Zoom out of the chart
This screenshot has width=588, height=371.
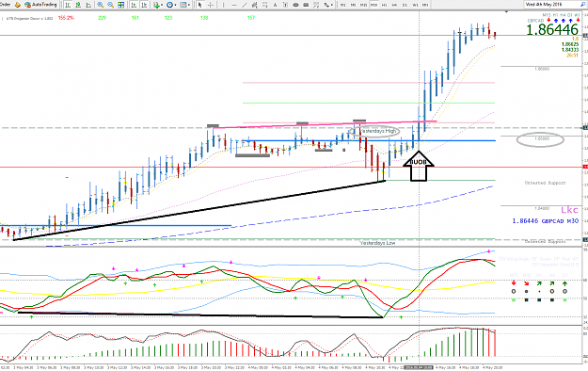coord(111,5)
